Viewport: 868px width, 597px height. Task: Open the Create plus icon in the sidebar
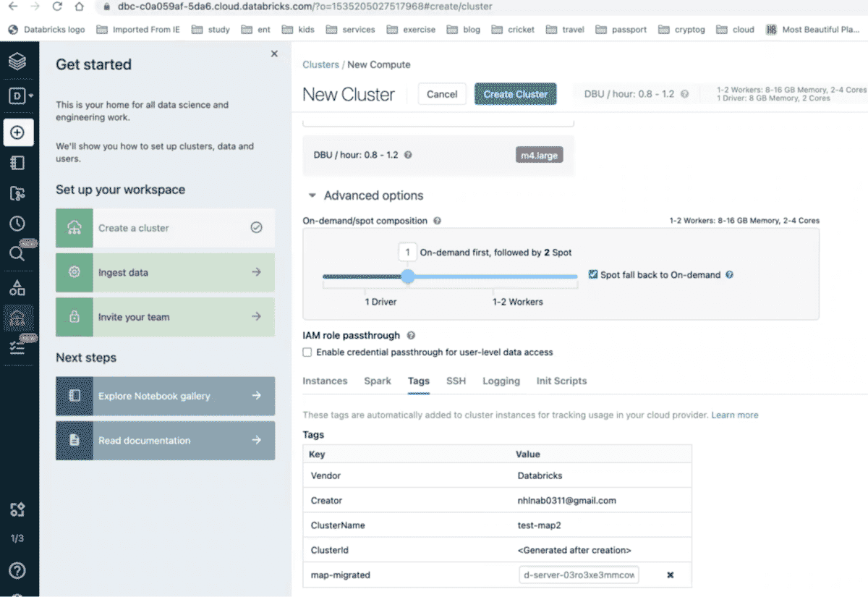18,132
